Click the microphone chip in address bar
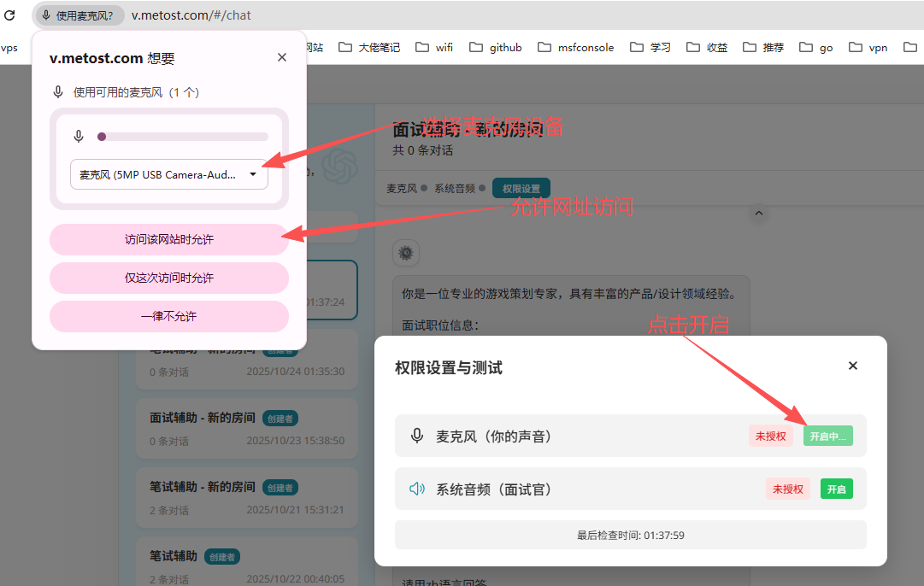The width and height of the screenshot is (924, 586). (78, 15)
